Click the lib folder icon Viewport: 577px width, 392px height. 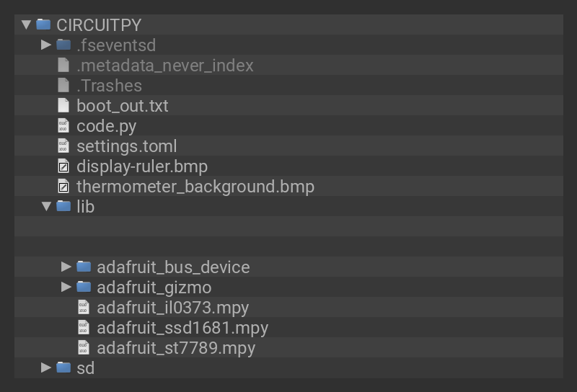click(x=63, y=206)
